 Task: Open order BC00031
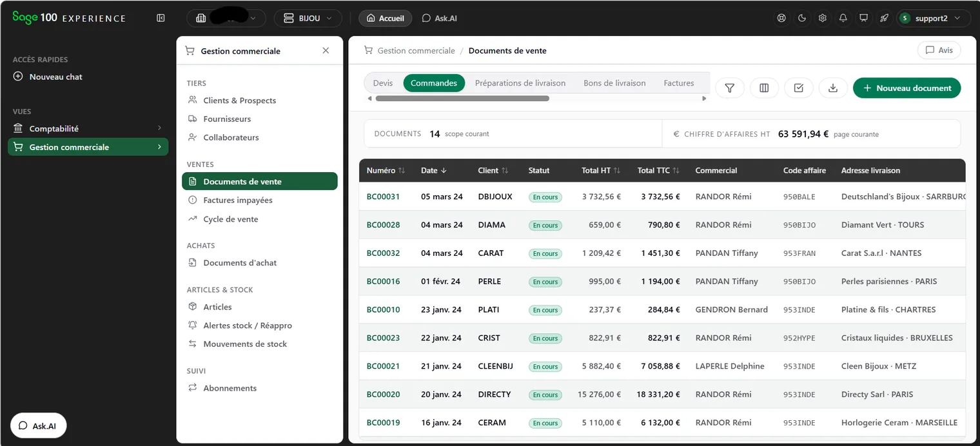click(x=383, y=197)
